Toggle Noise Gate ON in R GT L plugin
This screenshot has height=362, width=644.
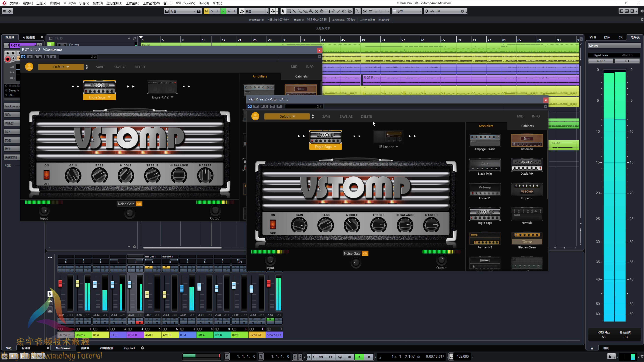[x=139, y=204]
